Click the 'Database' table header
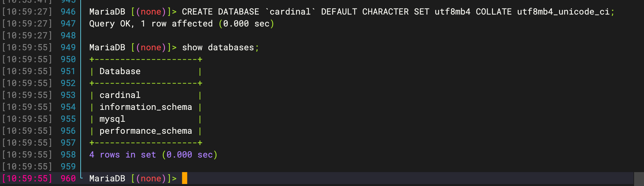Viewport: 644px width, 186px height. pyautogui.click(x=120, y=71)
